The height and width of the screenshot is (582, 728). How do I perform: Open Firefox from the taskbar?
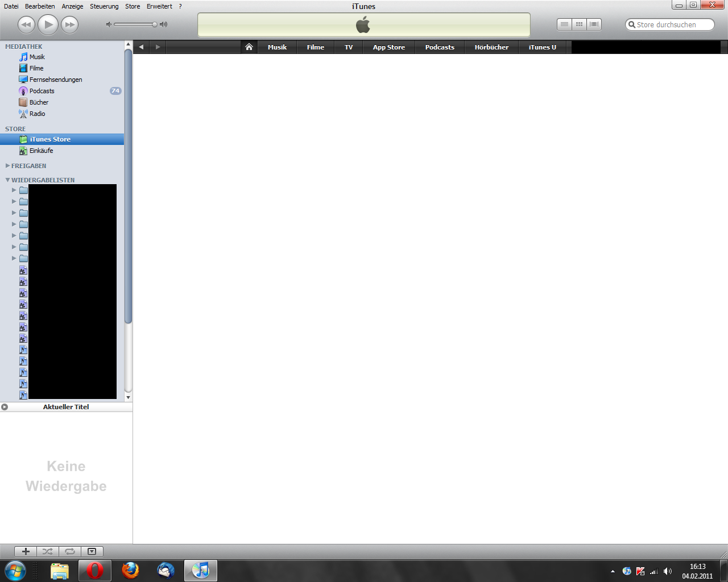(x=130, y=571)
